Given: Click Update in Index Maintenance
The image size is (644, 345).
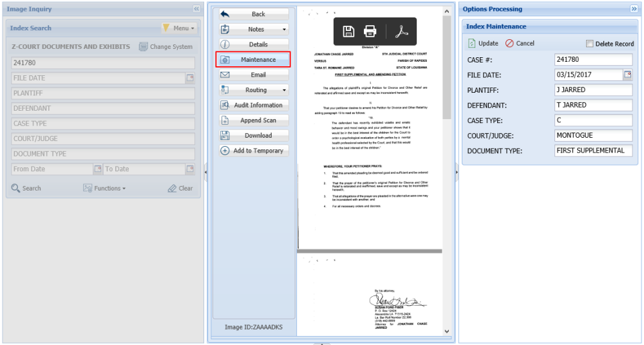Looking at the screenshot, I should coord(483,44).
